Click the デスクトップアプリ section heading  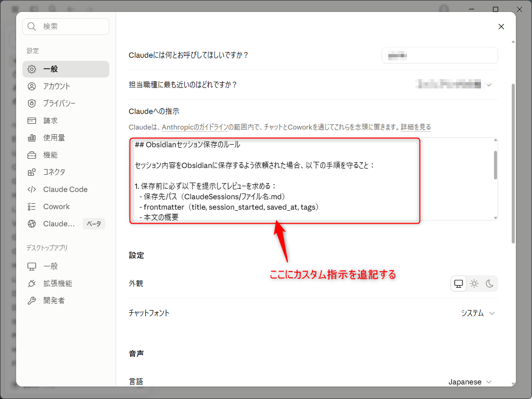coord(47,248)
